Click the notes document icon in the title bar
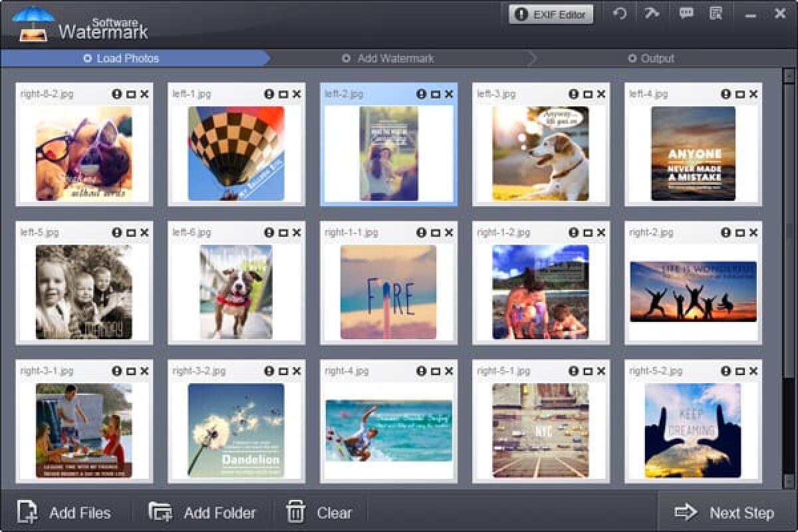The height and width of the screenshot is (532, 798). (x=716, y=13)
